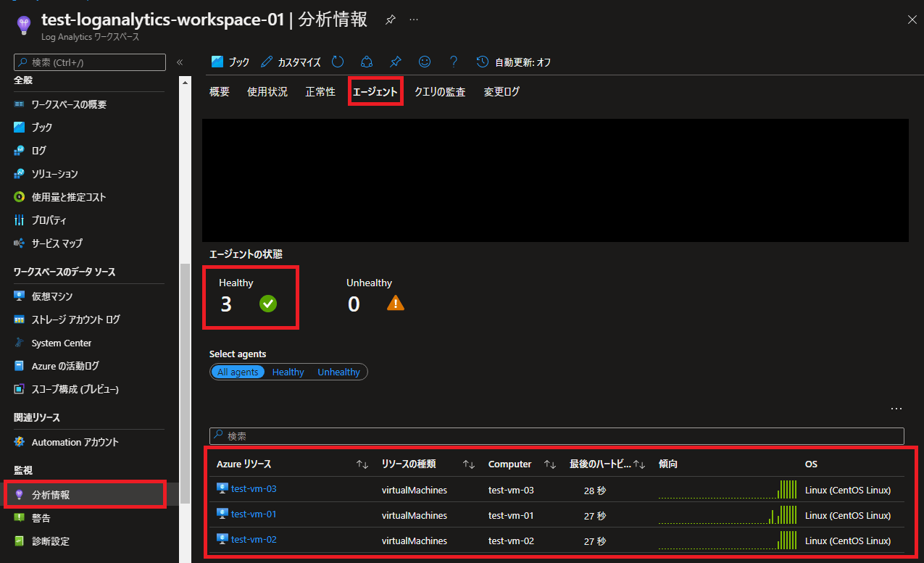Click the Unhealthy 0 status tile
Screen dimensions: 924x563
coord(375,296)
